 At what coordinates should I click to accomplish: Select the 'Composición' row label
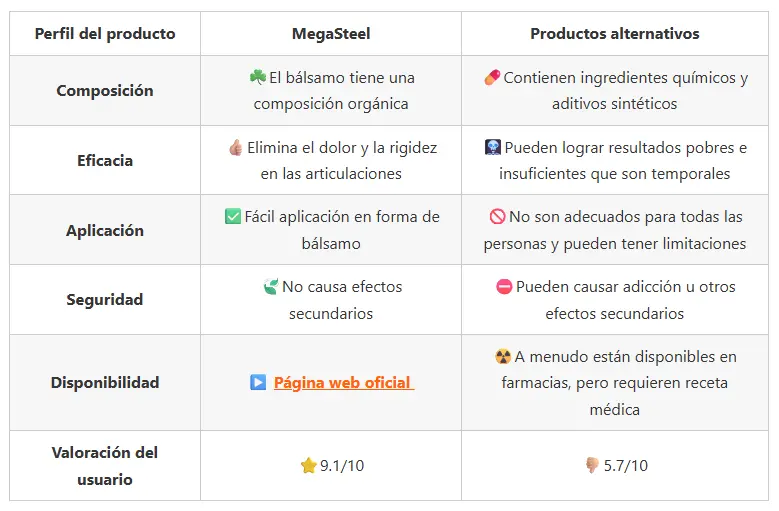[105, 90]
